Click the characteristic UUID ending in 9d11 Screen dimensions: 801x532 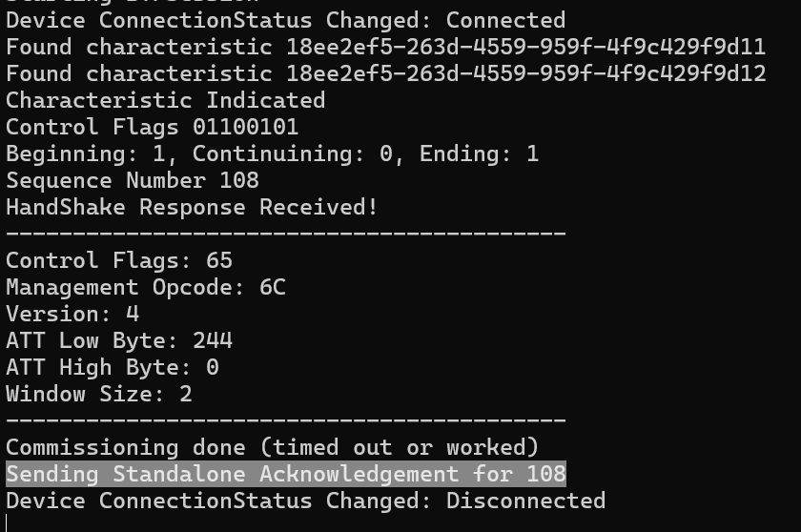coord(525,47)
